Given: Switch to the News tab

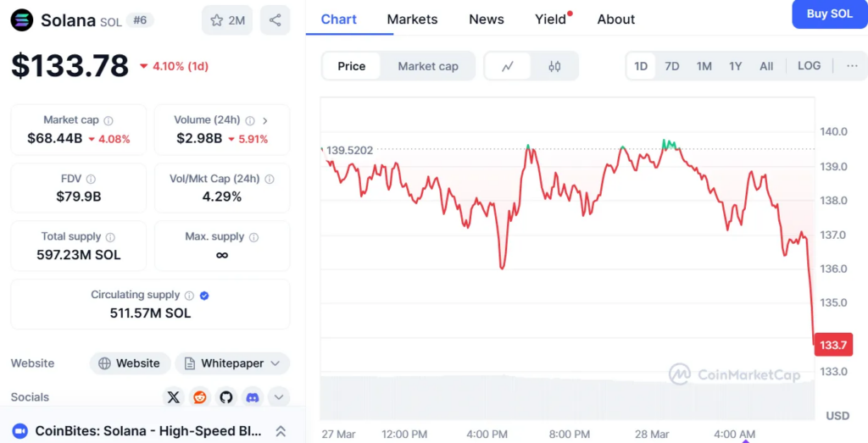Looking at the screenshot, I should coord(487,19).
